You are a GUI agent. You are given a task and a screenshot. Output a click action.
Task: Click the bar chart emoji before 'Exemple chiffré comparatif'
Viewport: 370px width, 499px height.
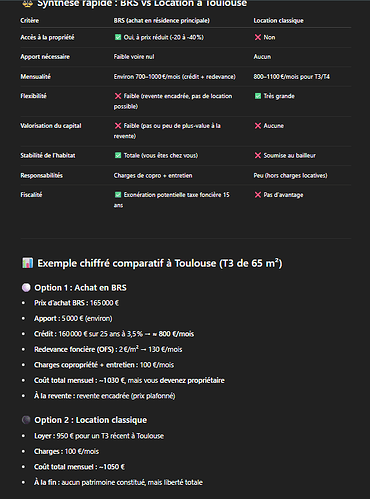click(x=27, y=263)
